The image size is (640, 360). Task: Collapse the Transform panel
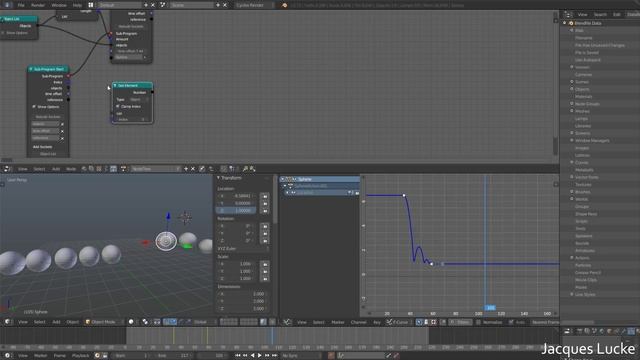pyautogui.click(x=218, y=178)
